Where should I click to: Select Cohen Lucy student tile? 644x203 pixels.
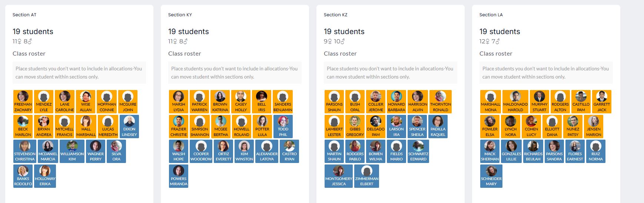tap(531, 126)
